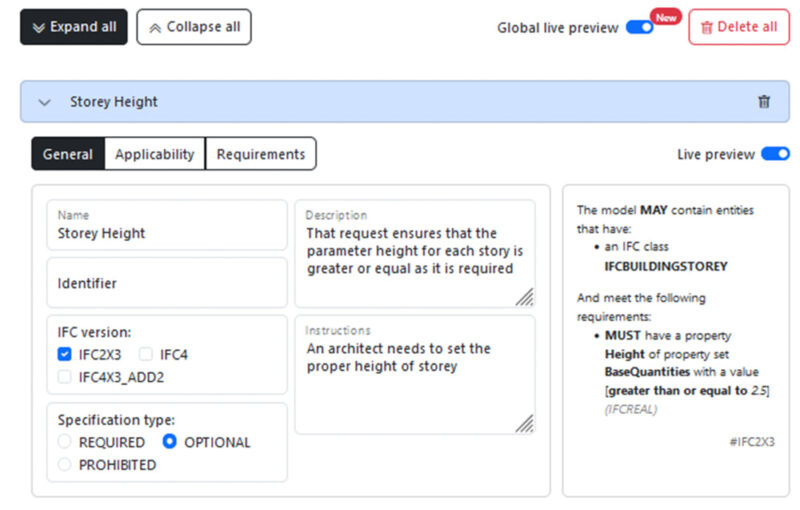This screenshot has width=800, height=510.
Task: Check the IFC4 version checkbox
Action: (146, 354)
